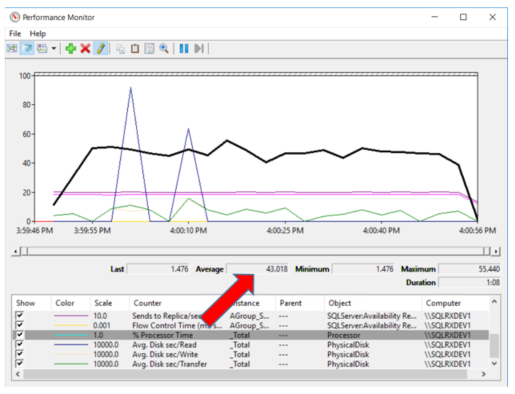Uncheck Show for Flow Control Time counter
Screen dimensions: 515x394
tap(20, 325)
